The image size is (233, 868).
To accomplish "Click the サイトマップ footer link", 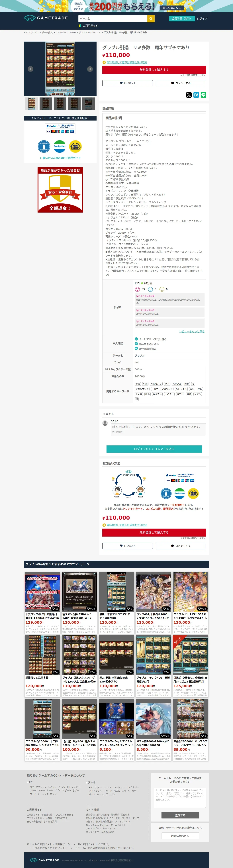I will point(132,818).
